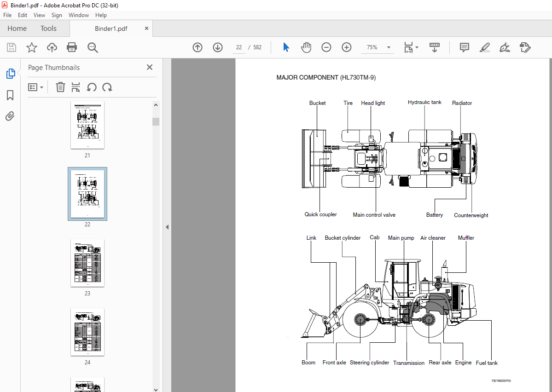Add a comment with the sticky note icon
552x392 pixels.
[465, 47]
